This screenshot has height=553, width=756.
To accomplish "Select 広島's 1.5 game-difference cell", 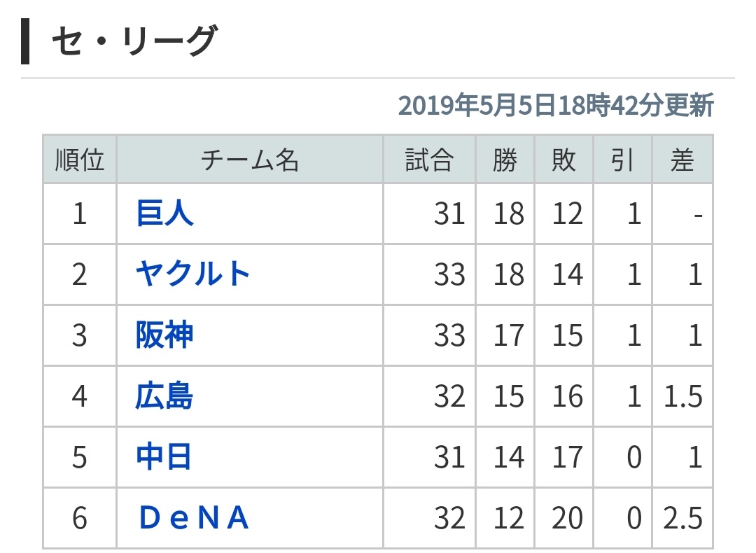I will pos(682,396).
